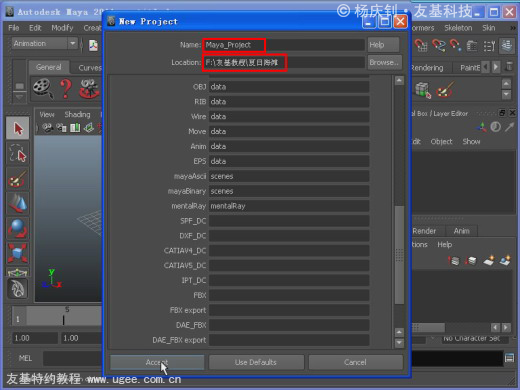520x390 pixels.
Task: Activate the Rotate tool sphere icon
Action: 18,228
